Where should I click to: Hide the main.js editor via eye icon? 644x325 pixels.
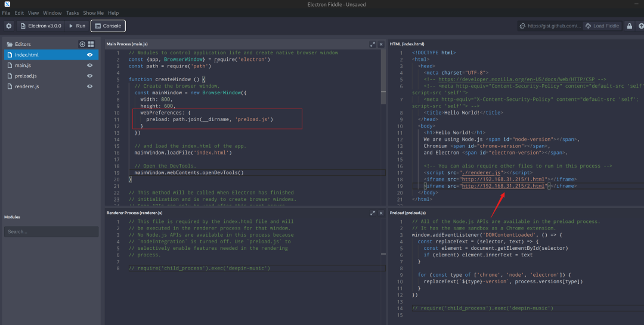click(90, 65)
